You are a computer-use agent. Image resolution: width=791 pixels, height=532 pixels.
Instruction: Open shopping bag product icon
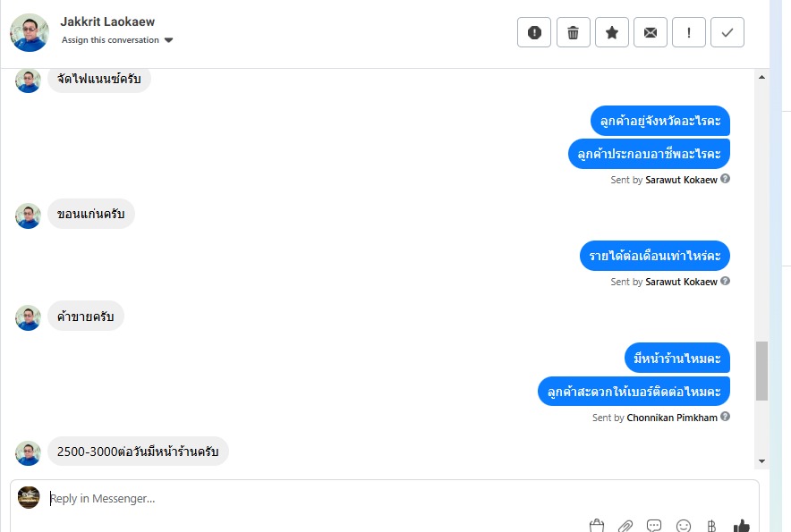tap(596, 526)
